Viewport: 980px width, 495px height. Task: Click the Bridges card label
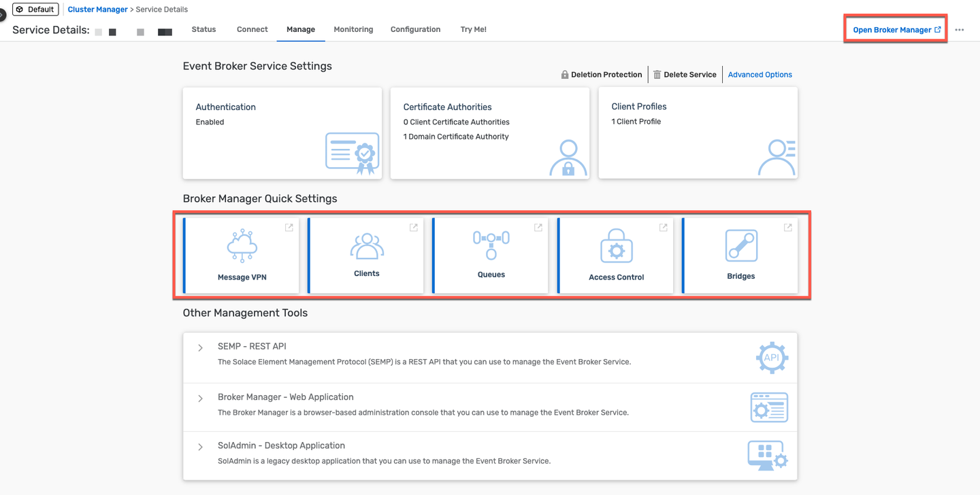(741, 276)
